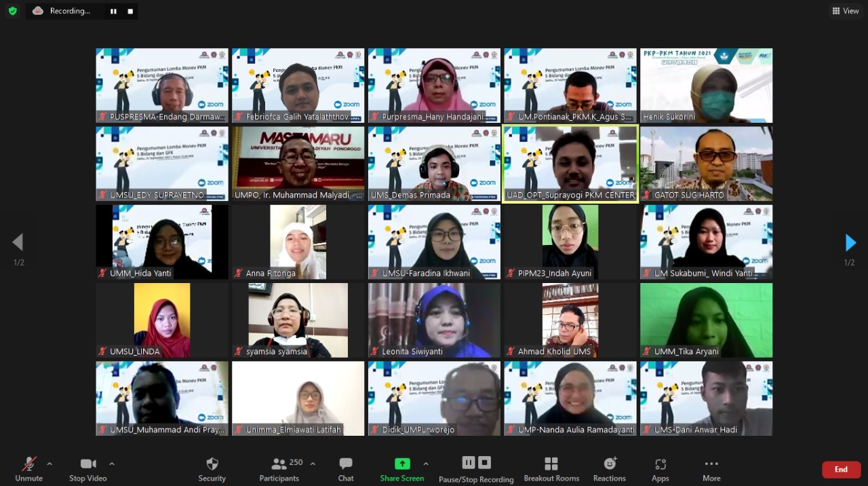Expand audio options arrow beside Unmute
868x486 pixels.
pos(50,464)
